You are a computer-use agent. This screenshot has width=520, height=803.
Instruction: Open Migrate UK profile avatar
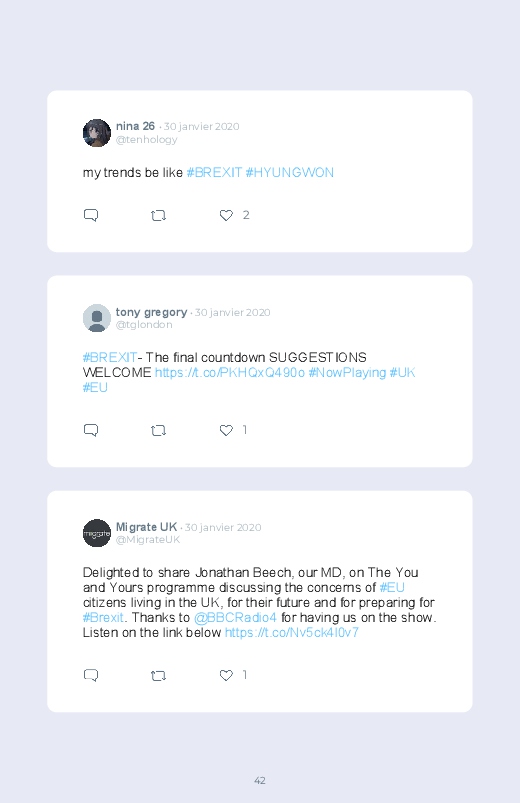coord(97,533)
